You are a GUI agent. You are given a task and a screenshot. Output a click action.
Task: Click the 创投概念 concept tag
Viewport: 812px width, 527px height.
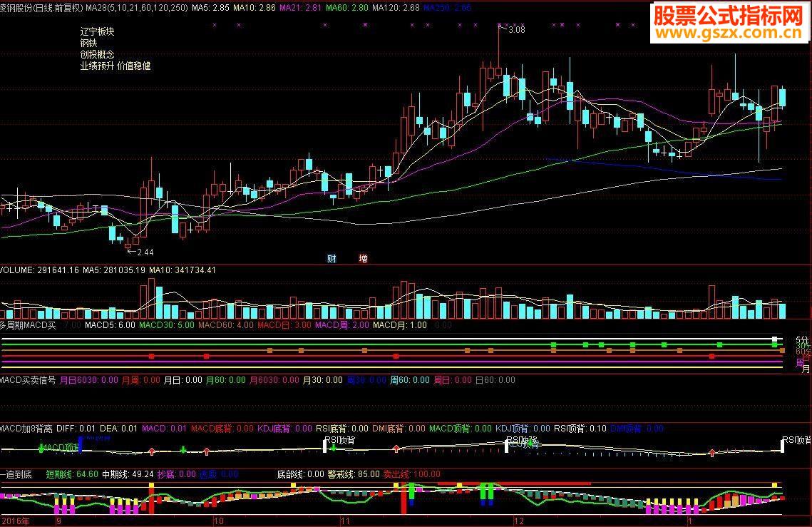coord(98,54)
